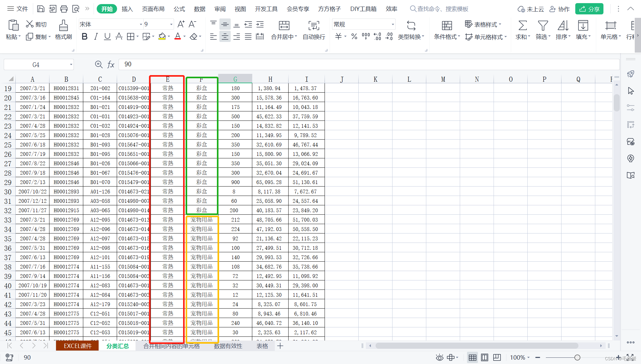Open the font name dropdown (宋体)
Screen dimensions: 641x364
pyautogui.click(x=141, y=24)
